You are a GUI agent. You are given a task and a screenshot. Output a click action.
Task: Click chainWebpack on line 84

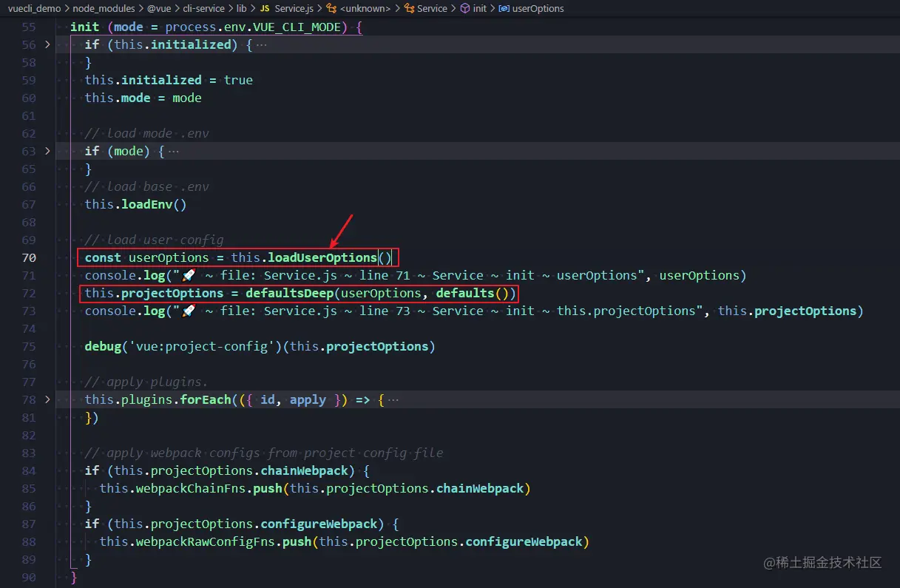coord(305,470)
